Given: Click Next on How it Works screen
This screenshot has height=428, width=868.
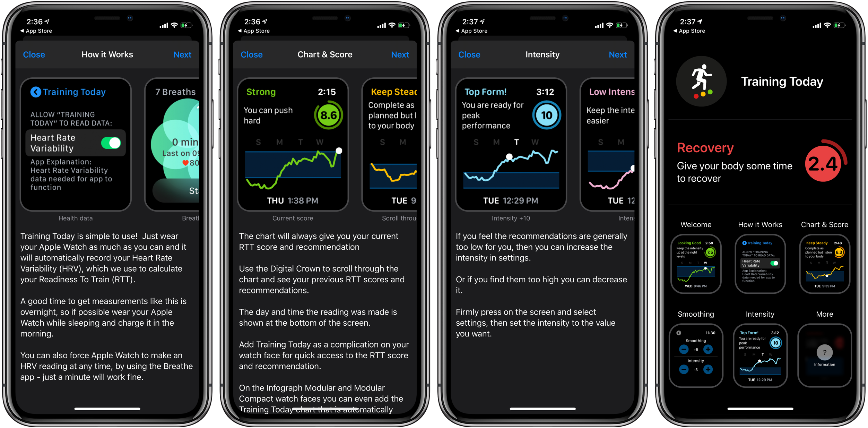Looking at the screenshot, I should [183, 54].
